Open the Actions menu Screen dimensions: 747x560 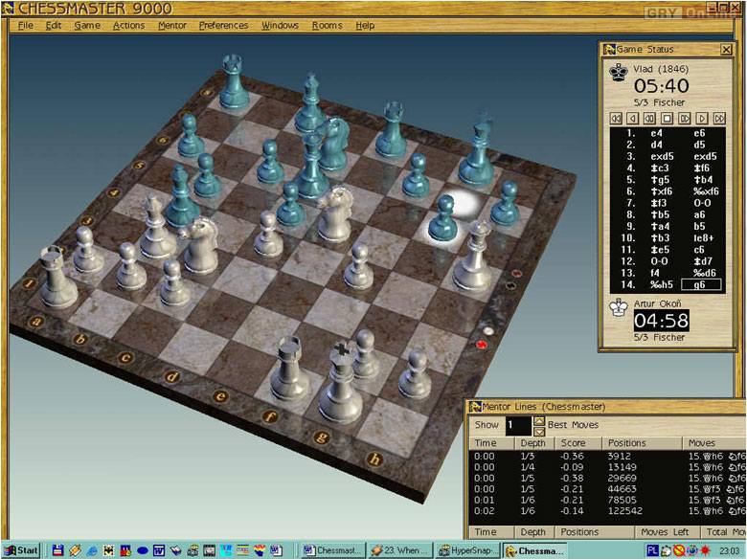pyautogui.click(x=128, y=25)
